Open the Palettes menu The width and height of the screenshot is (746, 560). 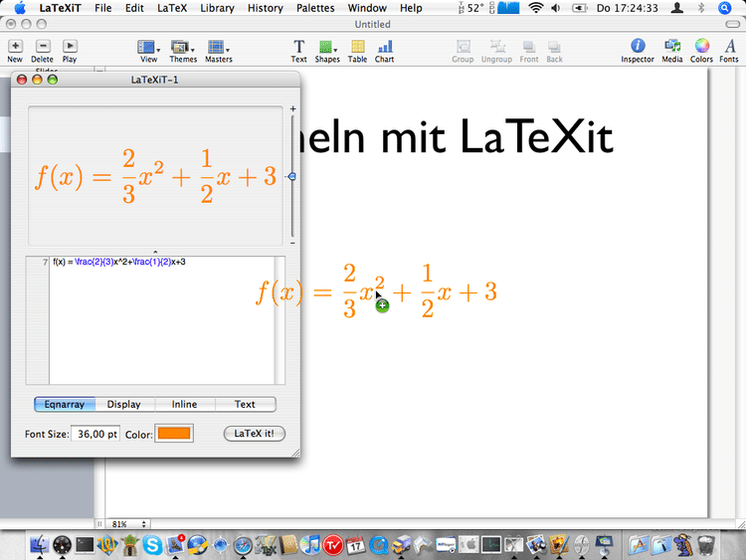[x=315, y=8]
